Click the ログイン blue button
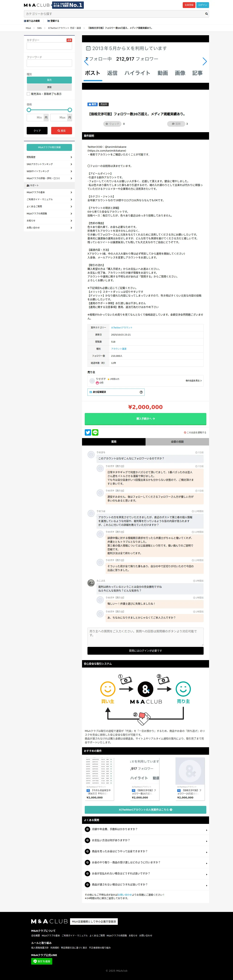Viewport: 233px width, 980px height. [x=203, y=5]
